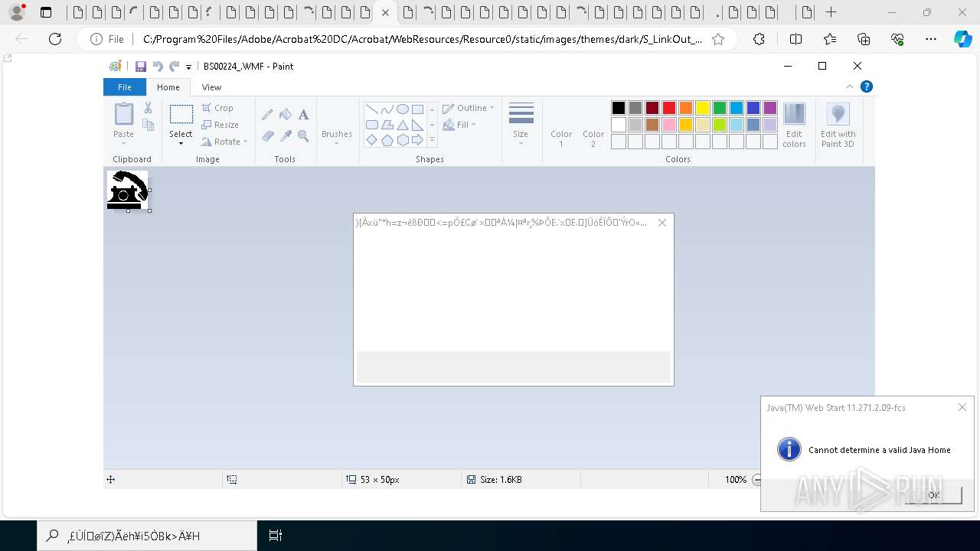The height and width of the screenshot is (551, 980).
Task: Click the Redo arrow in quick access toolbar
Action: (175, 67)
